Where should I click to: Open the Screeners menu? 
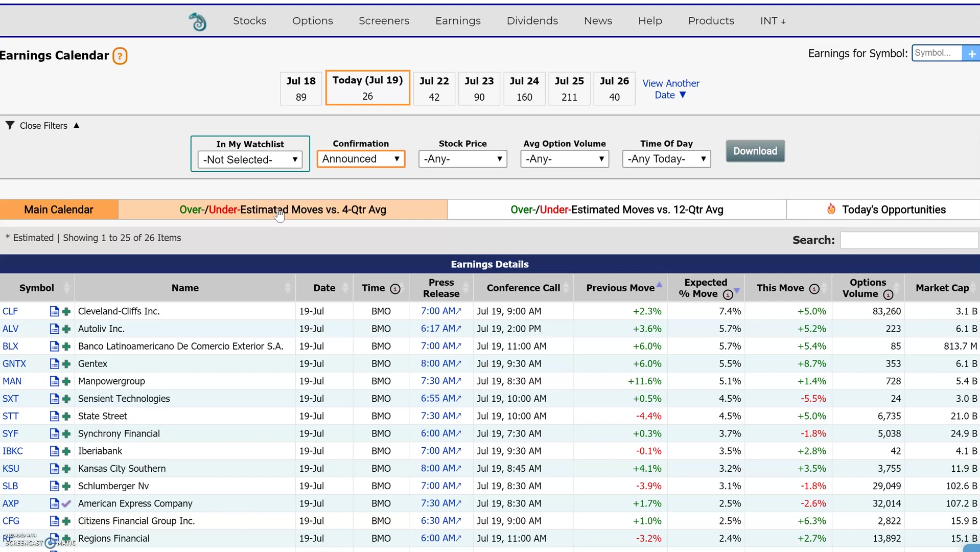click(384, 21)
